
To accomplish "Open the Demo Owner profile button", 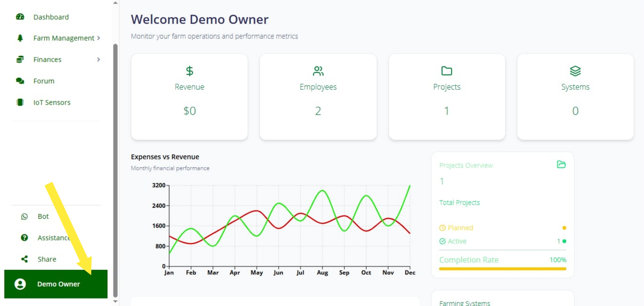I will (56, 284).
